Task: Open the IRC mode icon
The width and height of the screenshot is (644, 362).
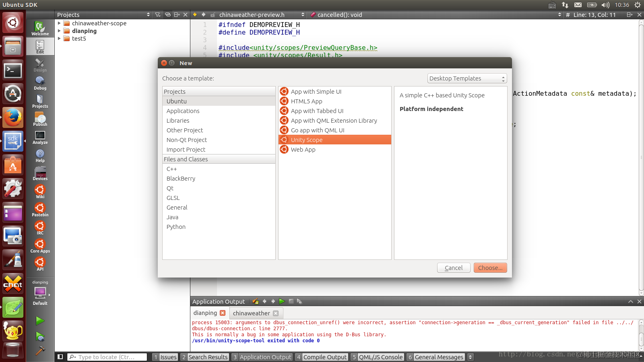Action: [x=40, y=228]
